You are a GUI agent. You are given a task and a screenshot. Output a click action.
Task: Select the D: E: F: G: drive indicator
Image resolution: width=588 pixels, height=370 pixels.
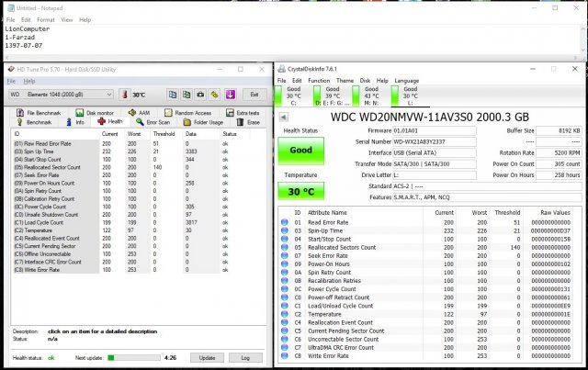click(334, 95)
